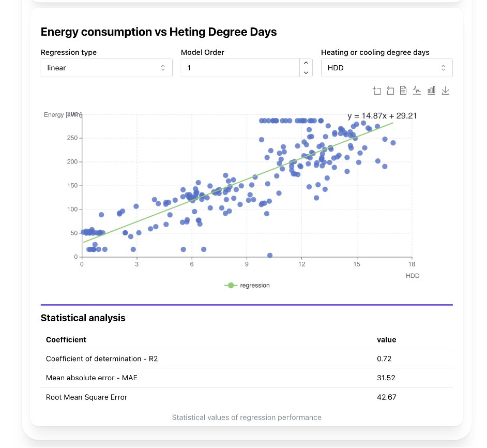Click the Coefficient column header
The height and width of the screenshot is (448, 487).
(66, 339)
